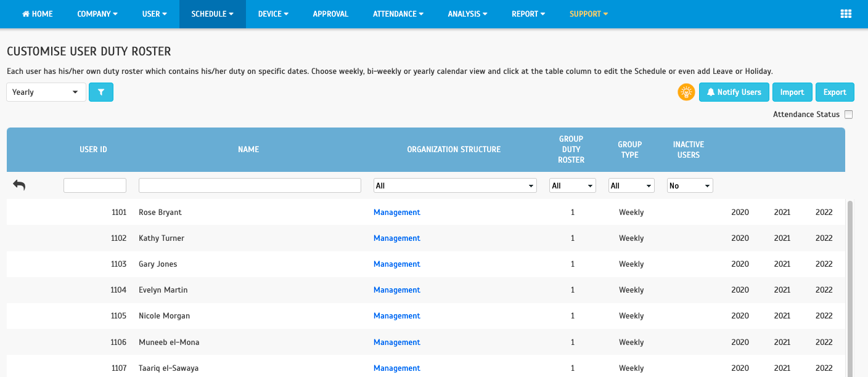Go to HOME in navigation bar
This screenshot has height=377, width=868.
(38, 14)
